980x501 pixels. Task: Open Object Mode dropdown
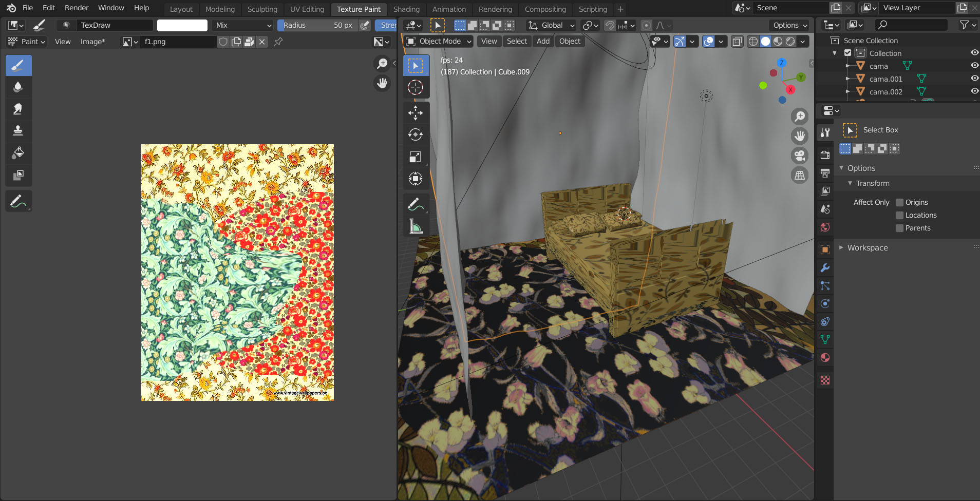pos(439,41)
